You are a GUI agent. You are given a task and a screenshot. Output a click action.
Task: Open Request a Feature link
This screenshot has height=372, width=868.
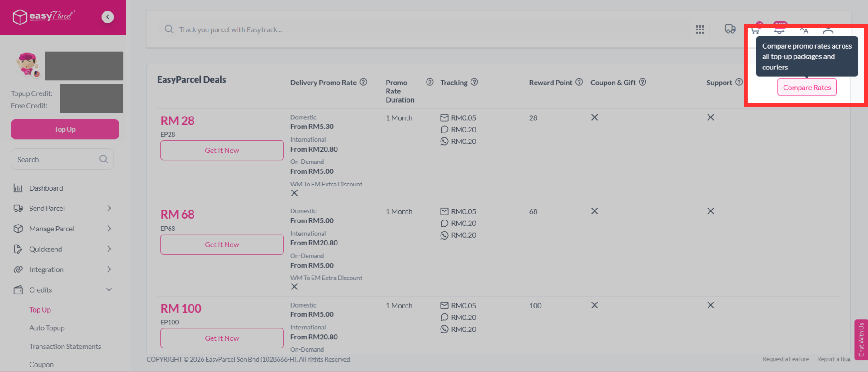(x=786, y=359)
